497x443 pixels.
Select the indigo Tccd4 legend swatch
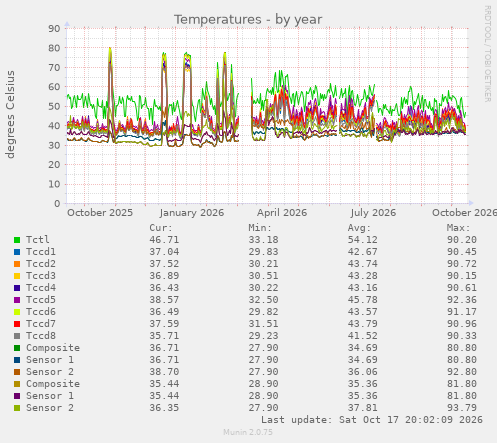tap(17, 288)
